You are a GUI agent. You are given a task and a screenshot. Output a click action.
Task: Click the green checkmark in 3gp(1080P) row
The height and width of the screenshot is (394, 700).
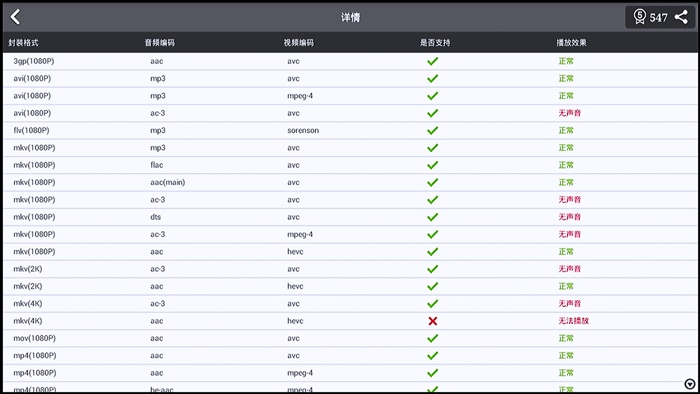(x=433, y=61)
